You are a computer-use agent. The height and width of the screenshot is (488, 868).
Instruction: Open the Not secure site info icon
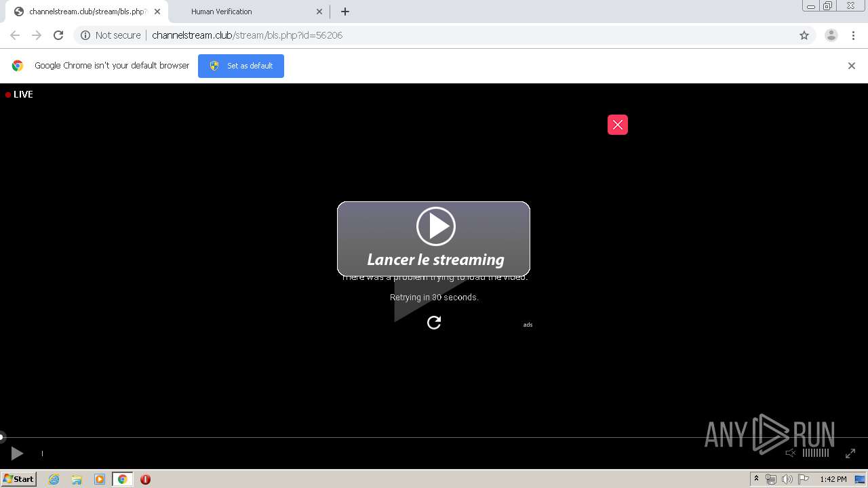click(85, 35)
